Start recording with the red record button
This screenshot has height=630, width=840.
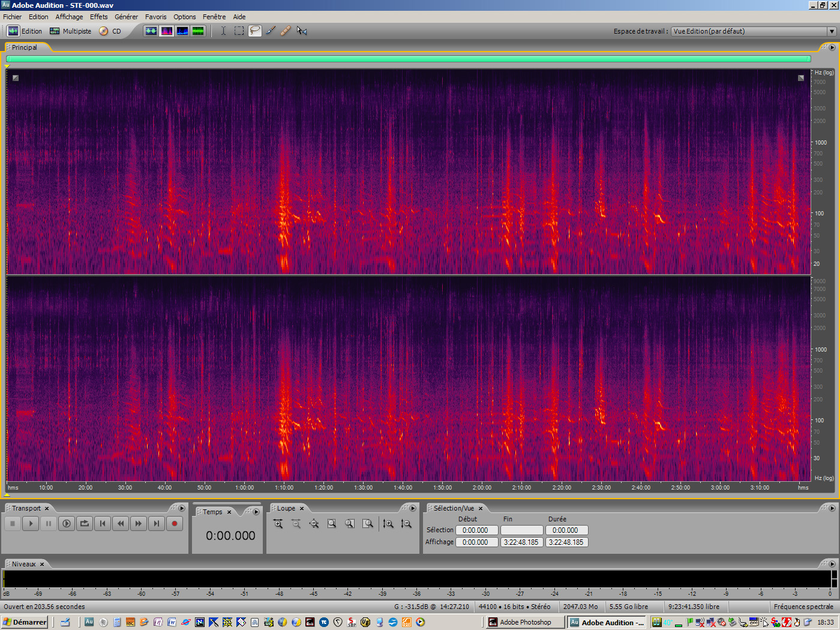[x=174, y=523]
